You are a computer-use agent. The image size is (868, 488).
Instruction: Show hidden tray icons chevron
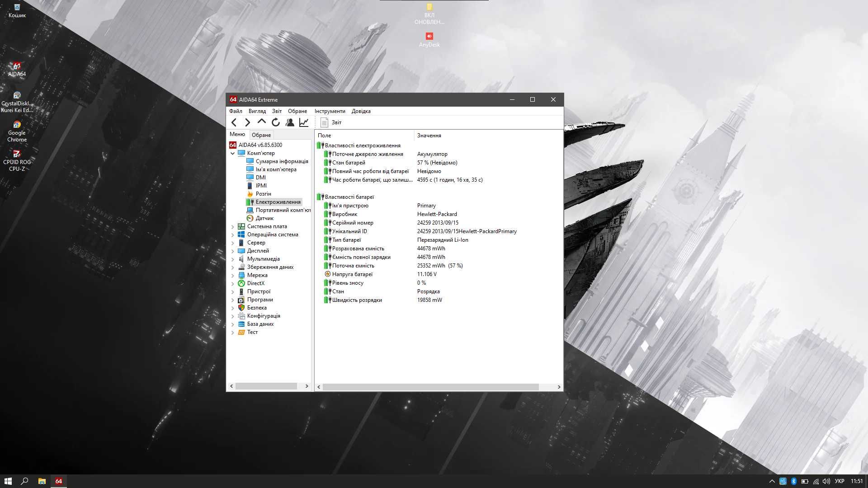tap(772, 481)
